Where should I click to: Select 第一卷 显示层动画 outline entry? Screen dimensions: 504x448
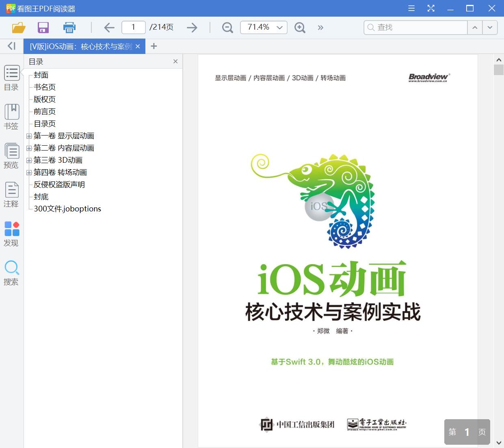click(64, 136)
